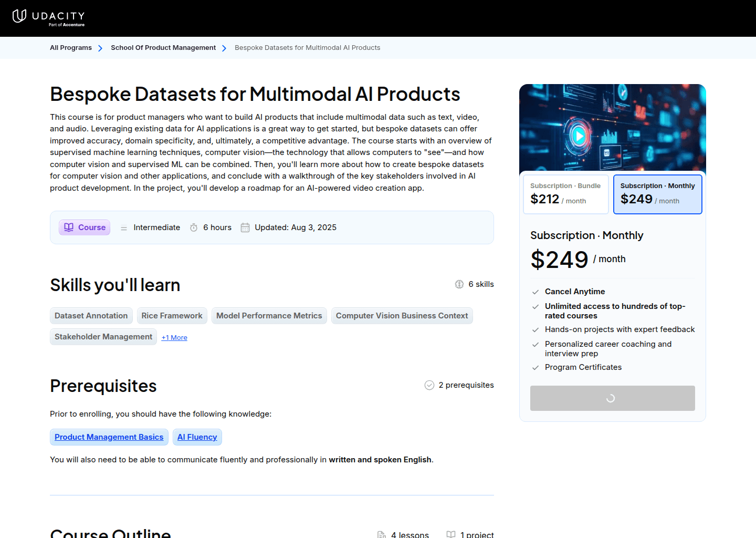Go to School Of Product Management breadcrumb
Viewport: 756px width, 538px height.
pos(163,48)
